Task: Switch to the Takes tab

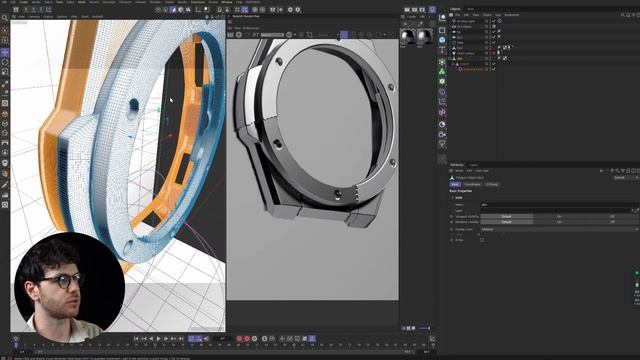Action: pos(471,9)
